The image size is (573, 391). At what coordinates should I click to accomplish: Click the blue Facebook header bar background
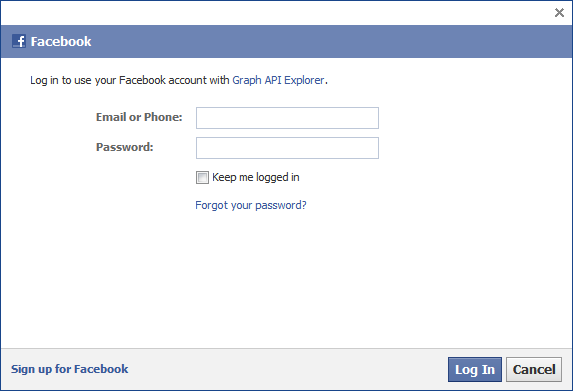329,41
